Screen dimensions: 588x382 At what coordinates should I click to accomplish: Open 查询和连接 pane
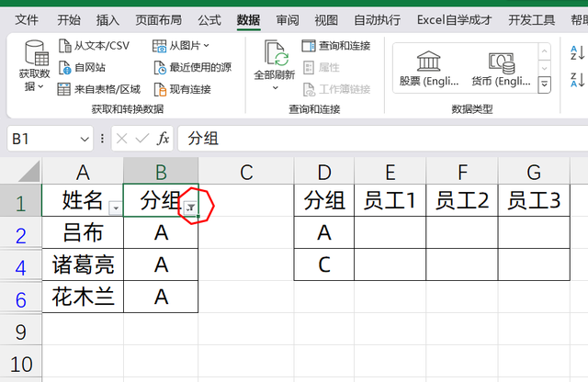pyautogui.click(x=336, y=46)
